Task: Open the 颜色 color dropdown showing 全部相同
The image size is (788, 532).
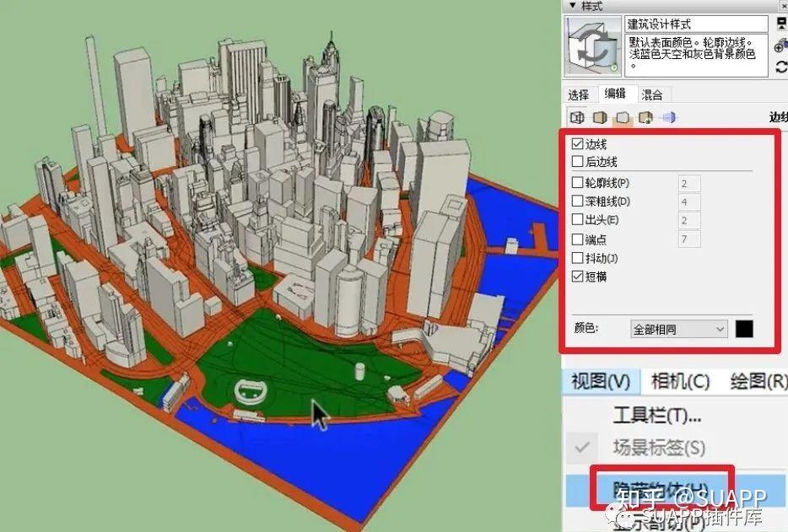Action: 679,328
